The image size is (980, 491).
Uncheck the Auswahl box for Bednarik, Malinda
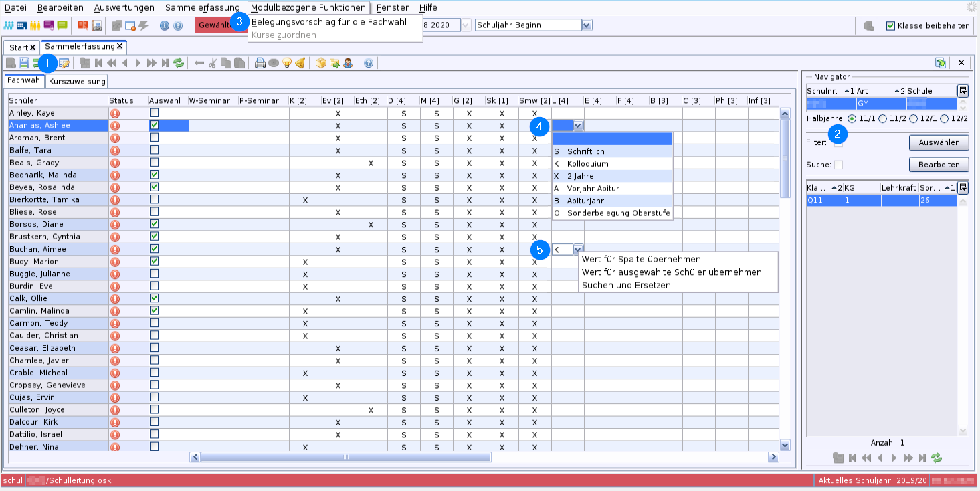[x=154, y=174]
